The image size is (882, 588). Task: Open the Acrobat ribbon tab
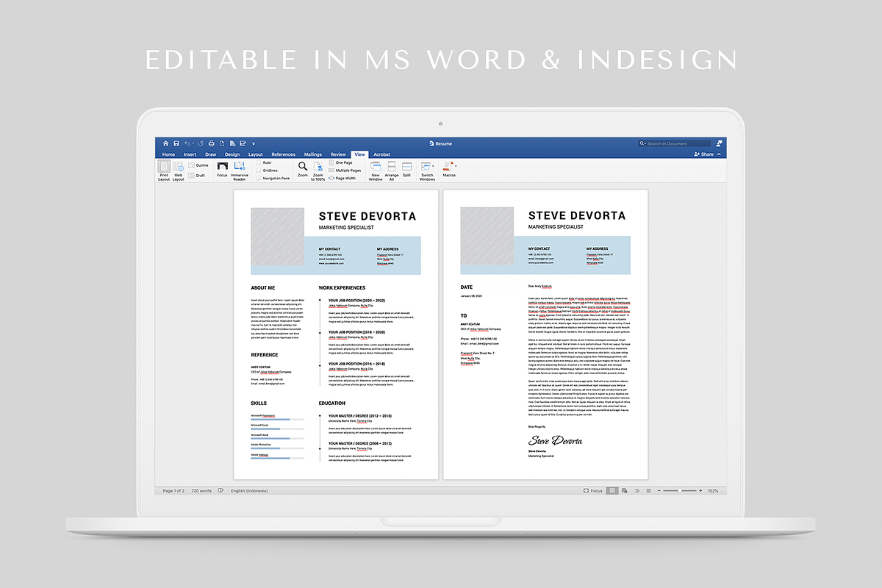(381, 154)
